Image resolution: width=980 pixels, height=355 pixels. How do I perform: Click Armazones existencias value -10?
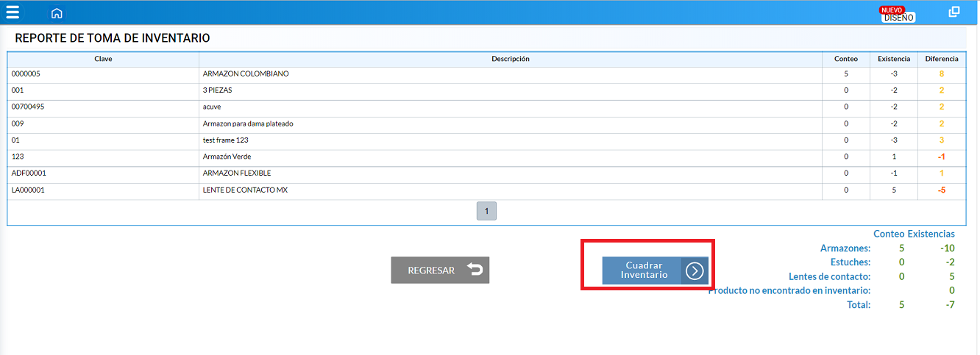pyautogui.click(x=948, y=248)
